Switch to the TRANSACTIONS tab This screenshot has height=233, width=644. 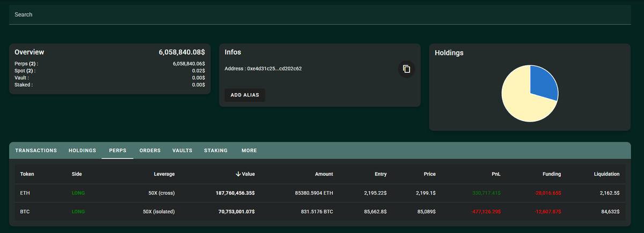pos(36,151)
